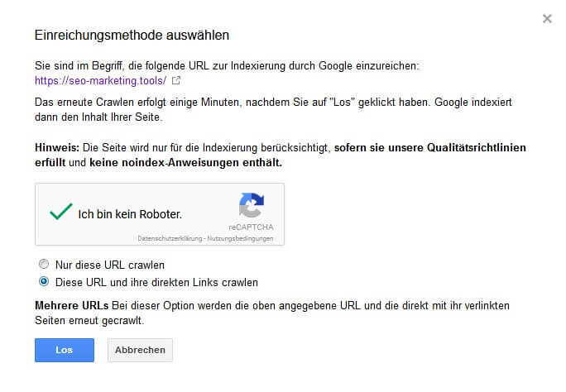Click the bold "keine noindex-Anweisungen enthält" text
This screenshot has height=392, width=566.
coord(205,163)
